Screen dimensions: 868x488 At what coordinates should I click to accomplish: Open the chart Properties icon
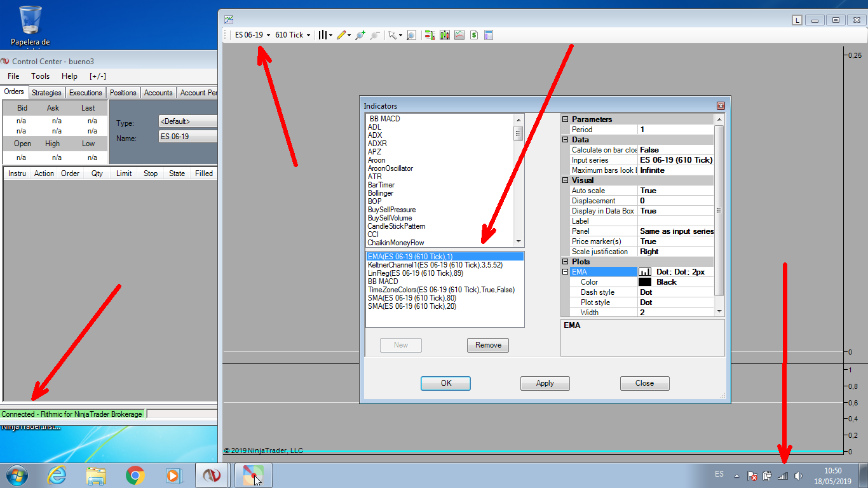click(x=489, y=35)
